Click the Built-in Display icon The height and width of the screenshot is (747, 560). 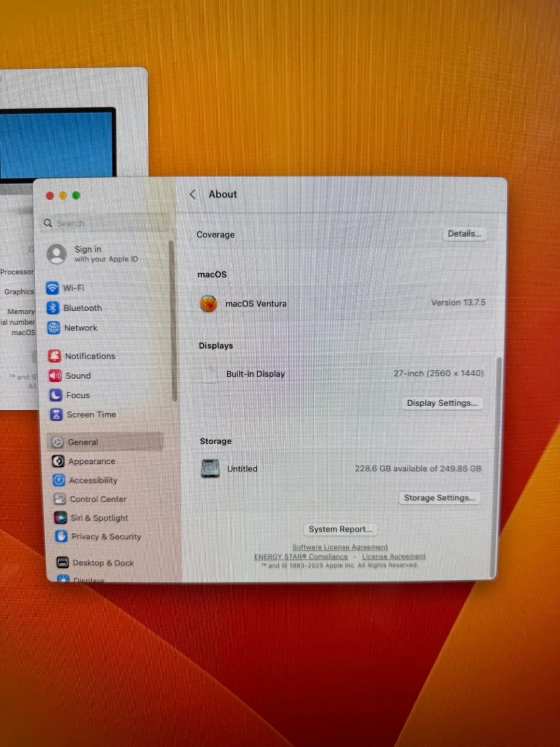click(209, 374)
